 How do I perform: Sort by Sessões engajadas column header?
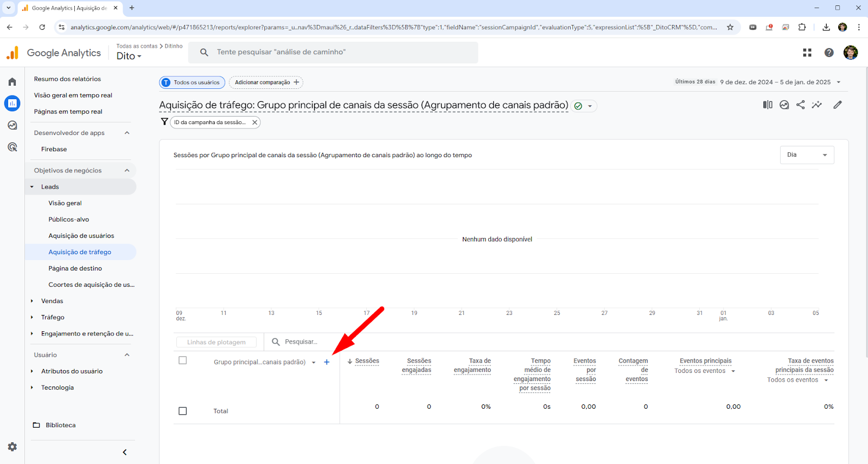point(417,365)
